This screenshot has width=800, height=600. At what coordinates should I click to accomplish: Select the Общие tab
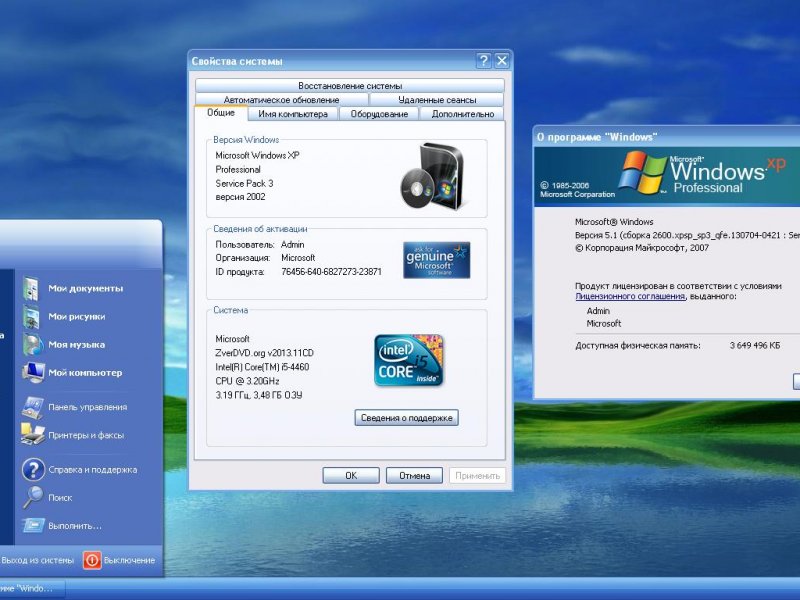click(221, 113)
